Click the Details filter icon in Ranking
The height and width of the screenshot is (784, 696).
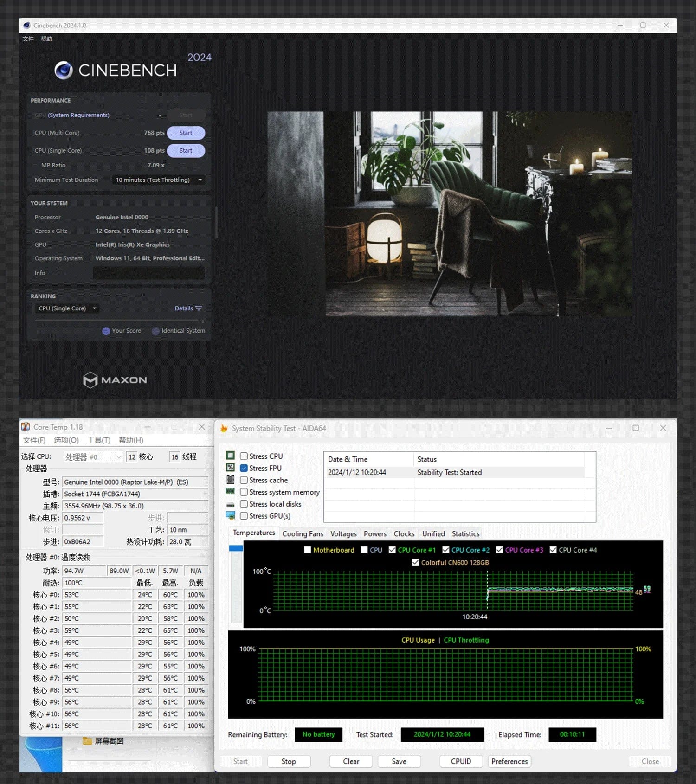(199, 308)
